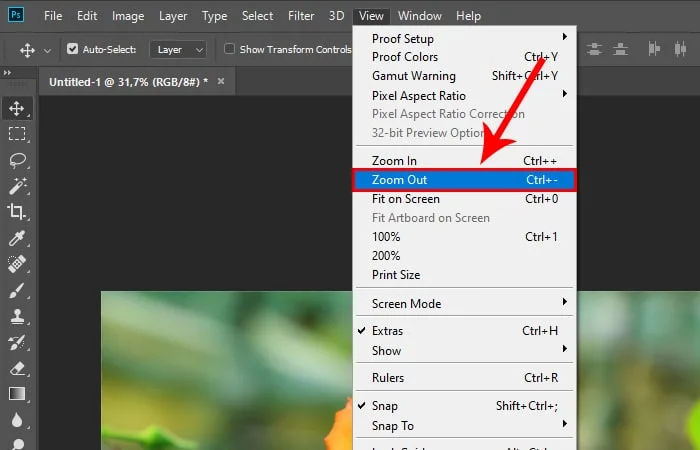Select the Brush tool
700x450 pixels.
tap(17, 290)
